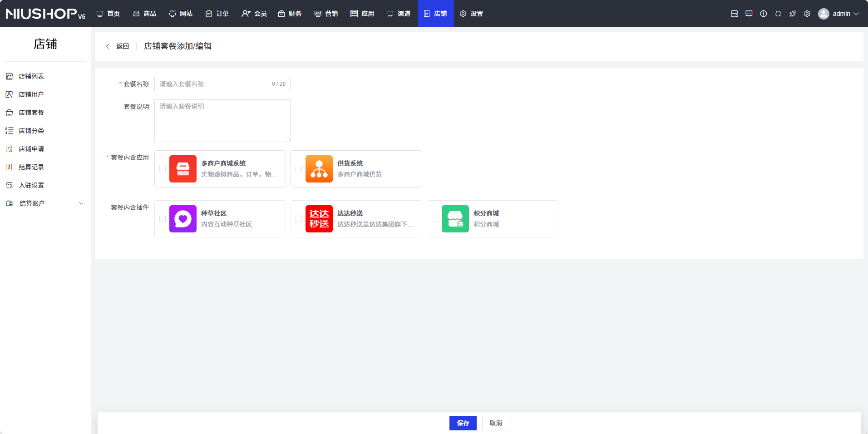Open the 商品 top menu
The image size is (868, 434).
[145, 14]
